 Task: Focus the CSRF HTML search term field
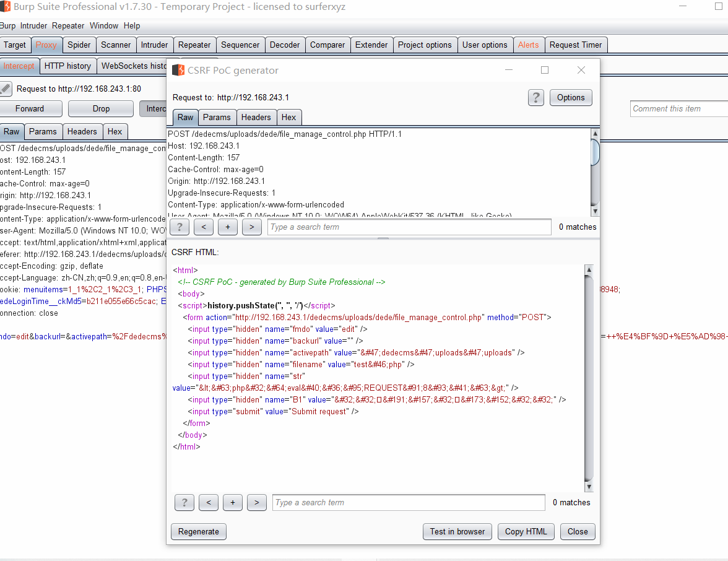409,503
